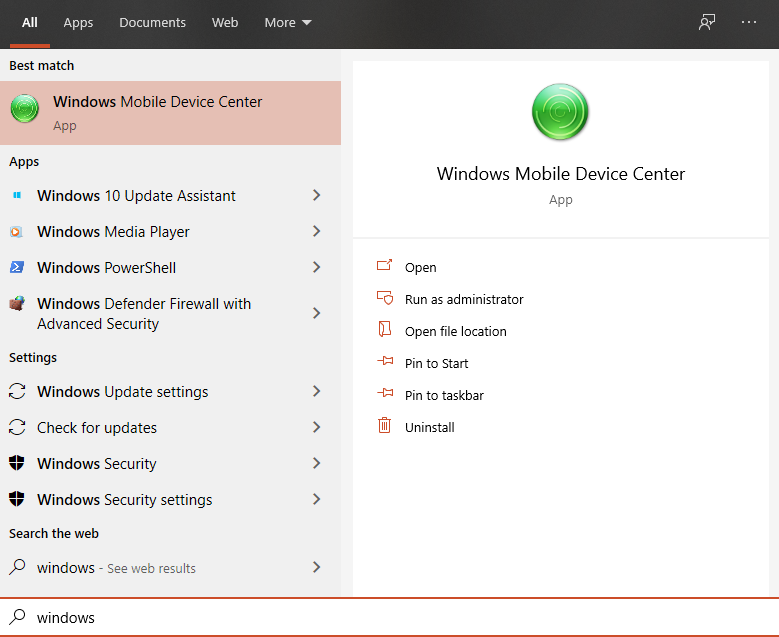The height and width of the screenshot is (637, 779).
Task: Click the Windows PowerShell icon
Action: click(16, 268)
